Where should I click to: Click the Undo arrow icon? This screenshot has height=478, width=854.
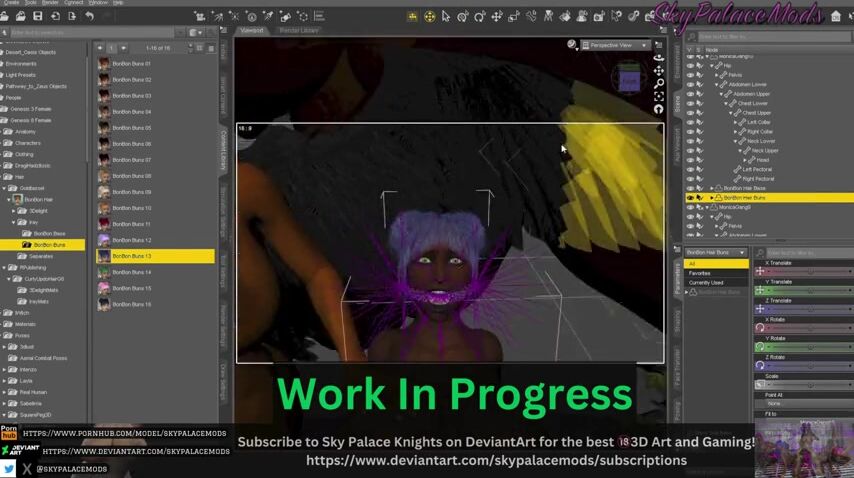point(90,16)
